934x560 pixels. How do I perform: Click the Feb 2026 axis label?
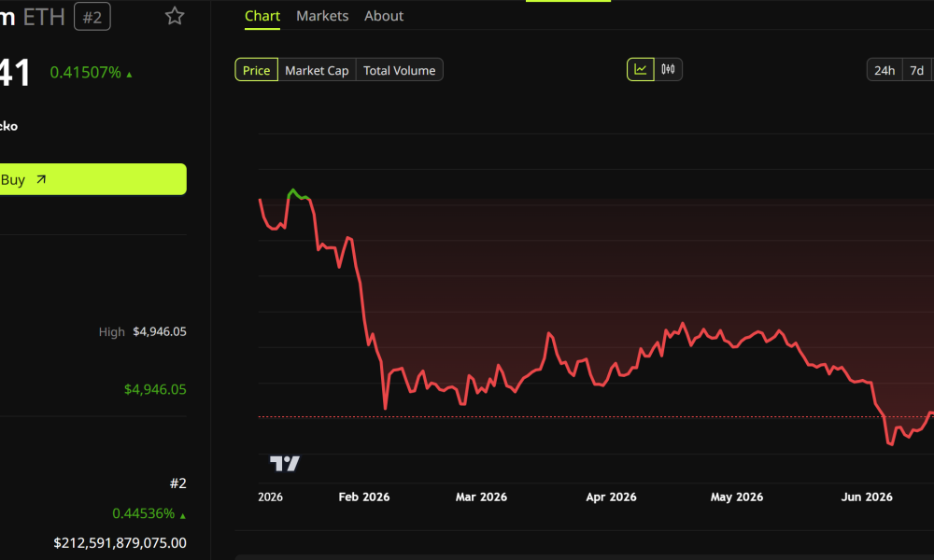364,497
